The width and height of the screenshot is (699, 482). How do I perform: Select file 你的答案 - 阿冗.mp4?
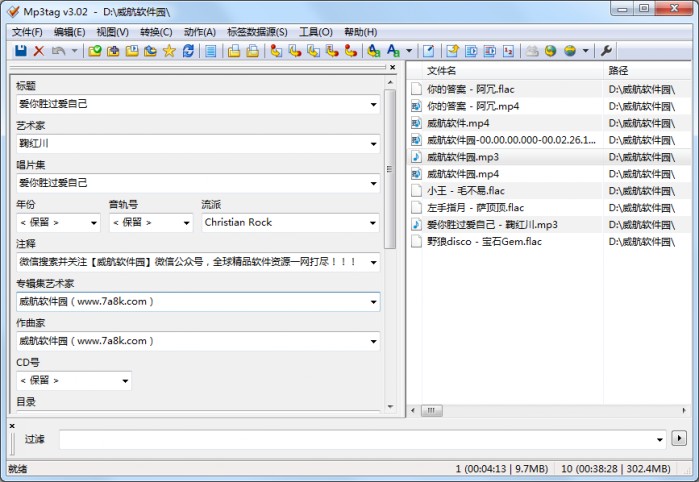coord(473,106)
